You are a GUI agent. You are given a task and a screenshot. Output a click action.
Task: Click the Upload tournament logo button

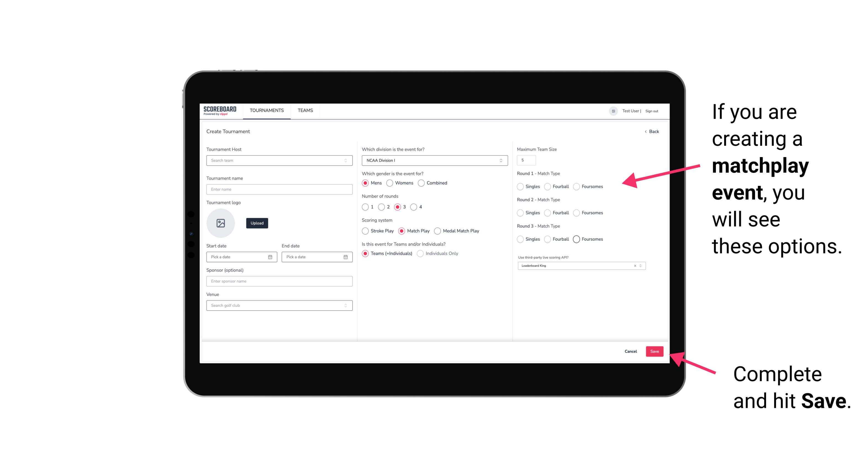point(257,223)
